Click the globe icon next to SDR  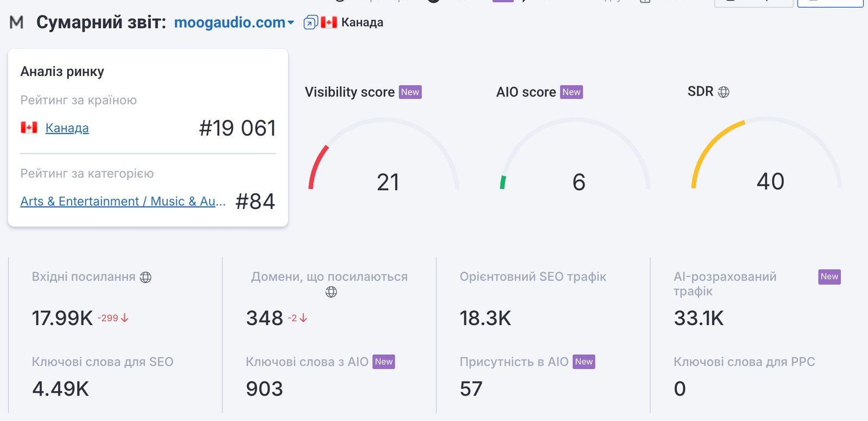pos(723,92)
